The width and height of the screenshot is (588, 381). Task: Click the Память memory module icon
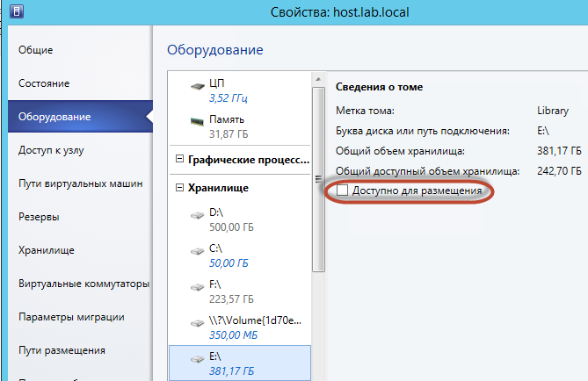click(x=196, y=119)
